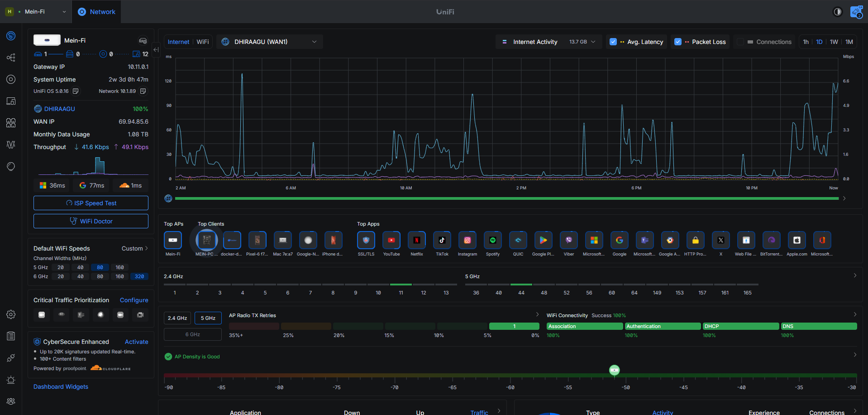This screenshot has height=415, width=868.
Task: Select the 1W time range tab
Action: (x=833, y=42)
